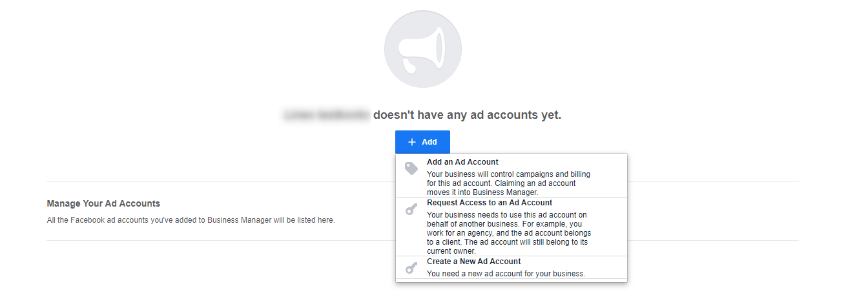
Task: Open the blue Add dropdown button
Action: [x=423, y=142]
